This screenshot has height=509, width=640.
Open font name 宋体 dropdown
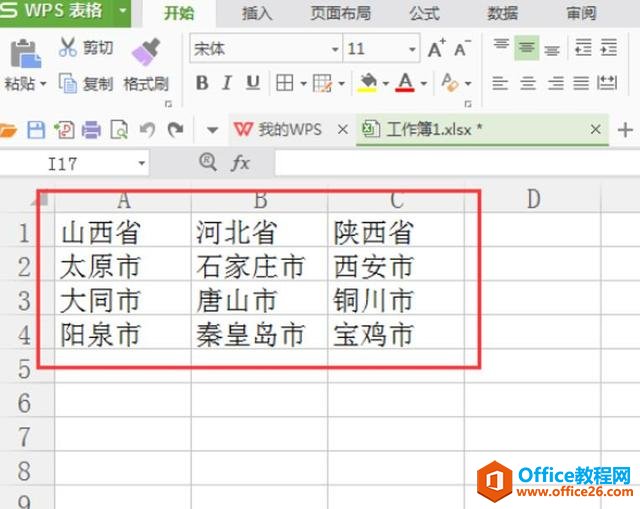335,49
